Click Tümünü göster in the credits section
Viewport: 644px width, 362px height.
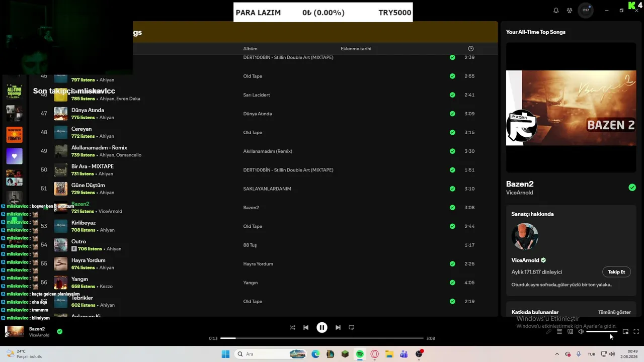click(614, 312)
